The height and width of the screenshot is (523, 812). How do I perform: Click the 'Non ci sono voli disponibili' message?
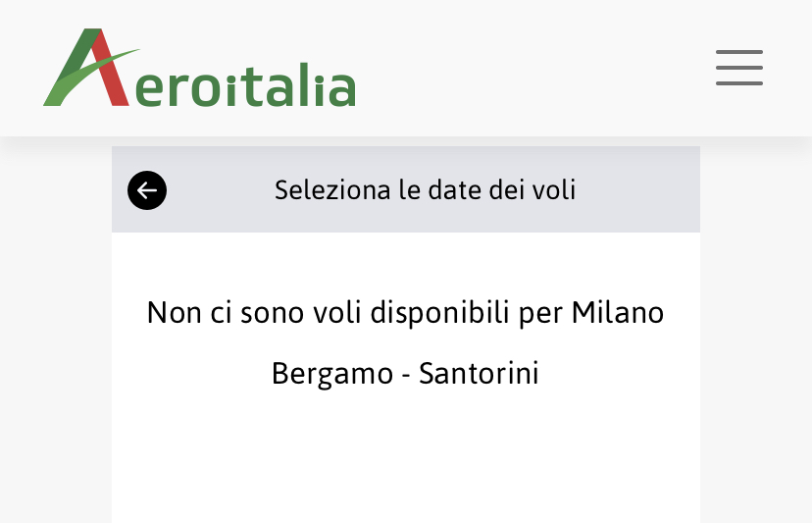point(405,312)
